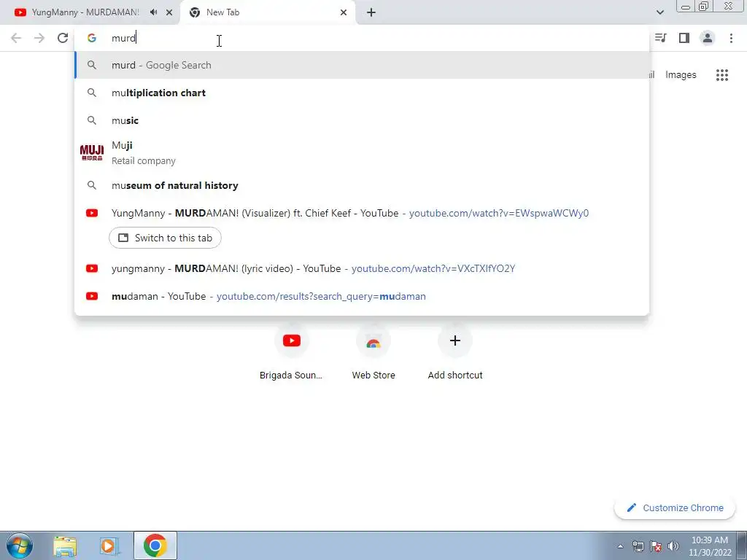This screenshot has width=747, height=560.
Task: Launch Windows Media Player from taskbar
Action: 109,545
